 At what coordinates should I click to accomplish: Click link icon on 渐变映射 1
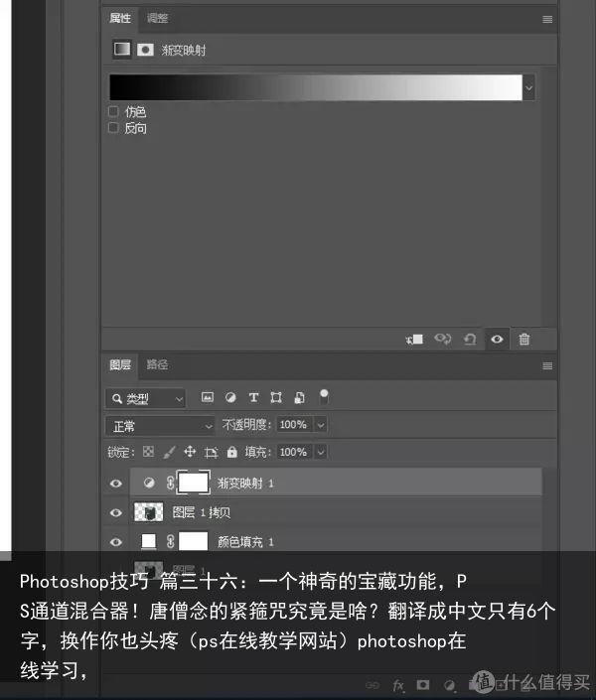pyautogui.click(x=170, y=483)
